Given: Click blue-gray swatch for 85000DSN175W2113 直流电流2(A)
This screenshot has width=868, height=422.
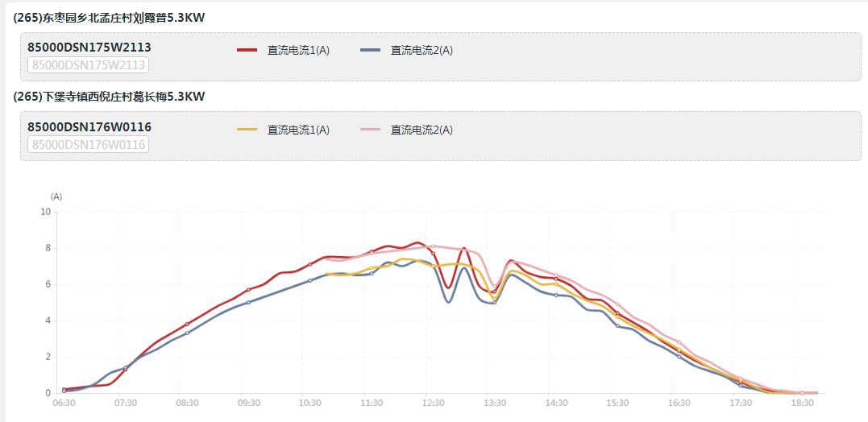Looking at the screenshot, I should pyautogui.click(x=370, y=50).
